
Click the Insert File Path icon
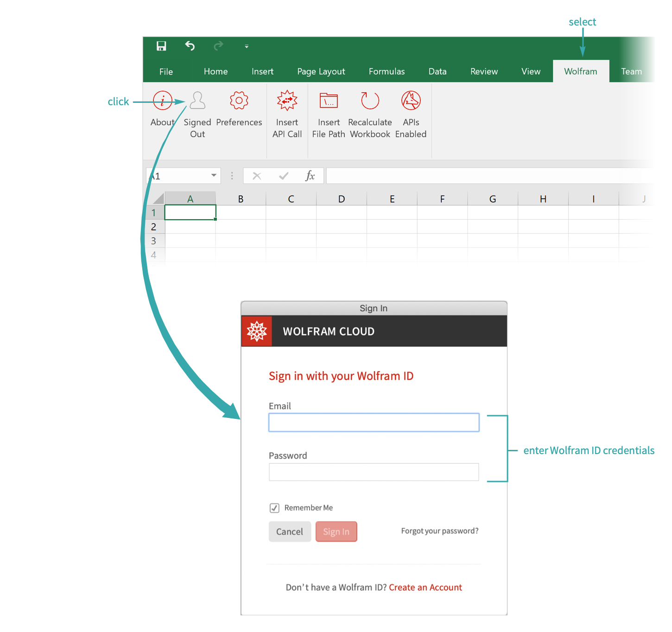click(329, 101)
